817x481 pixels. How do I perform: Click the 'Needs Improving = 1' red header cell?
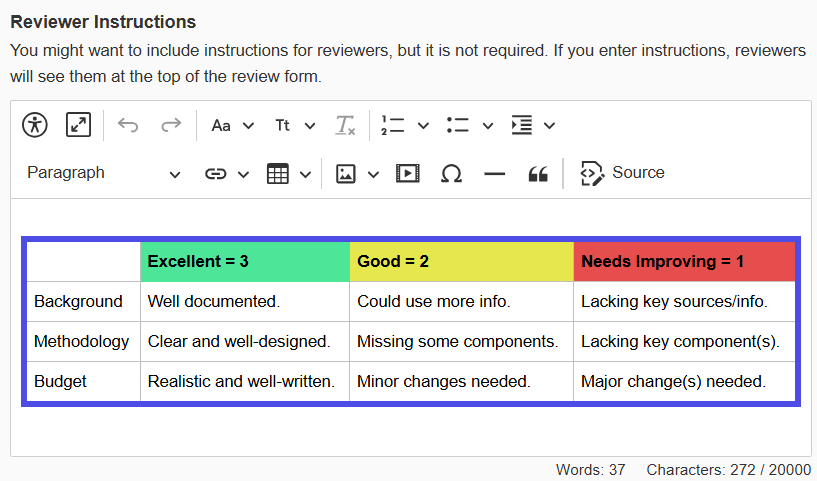point(685,262)
